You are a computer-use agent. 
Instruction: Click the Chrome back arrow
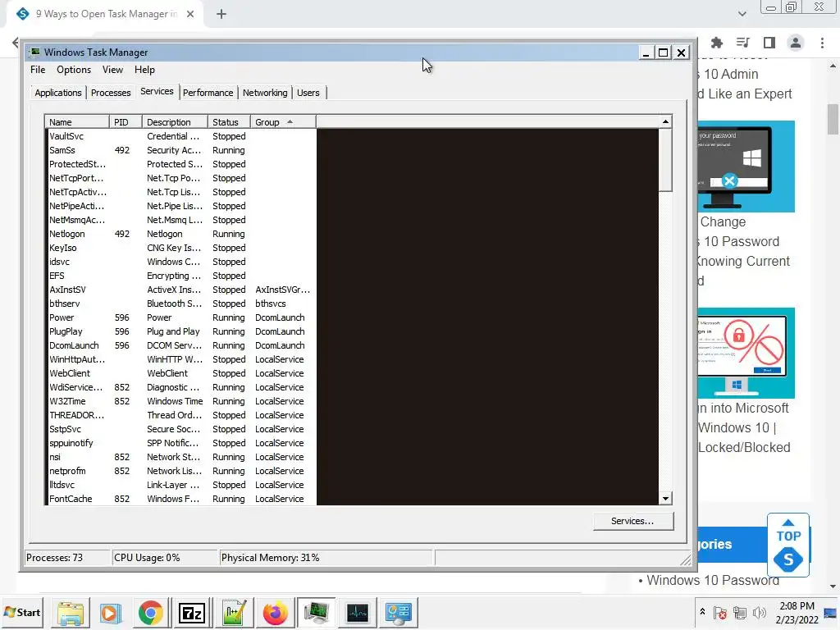16,43
